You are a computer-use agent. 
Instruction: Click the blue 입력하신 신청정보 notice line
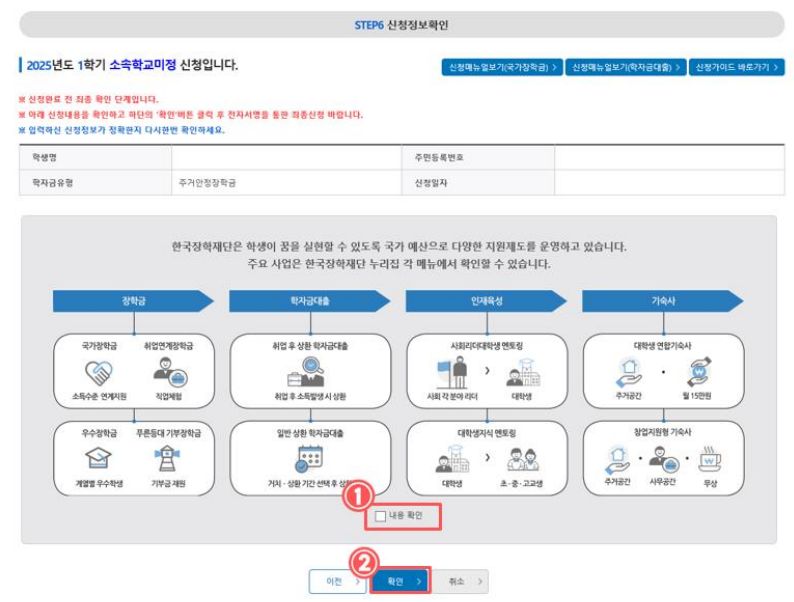pos(122,130)
